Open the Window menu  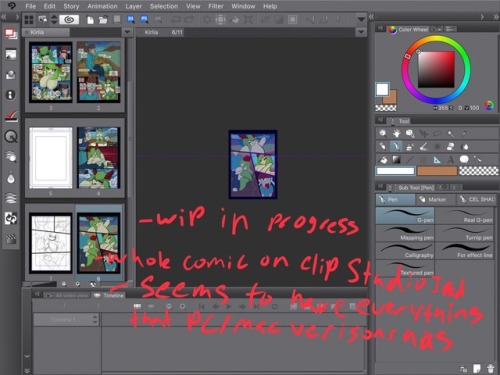coord(243,6)
